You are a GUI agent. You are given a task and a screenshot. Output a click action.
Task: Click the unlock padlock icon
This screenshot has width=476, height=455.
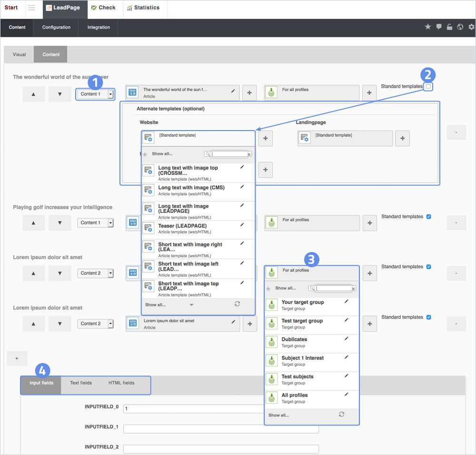449,27
